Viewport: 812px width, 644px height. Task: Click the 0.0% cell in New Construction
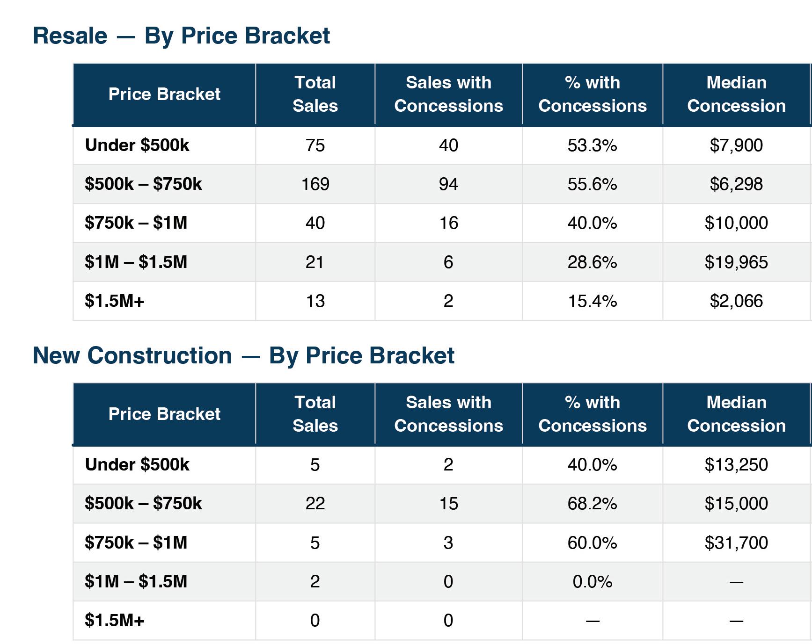pos(592,582)
